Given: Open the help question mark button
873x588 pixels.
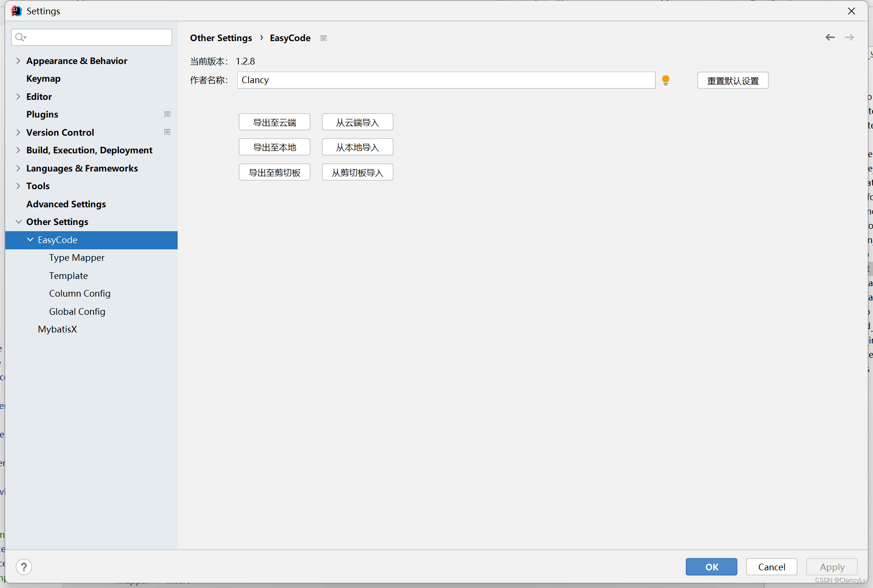Looking at the screenshot, I should 24,567.
